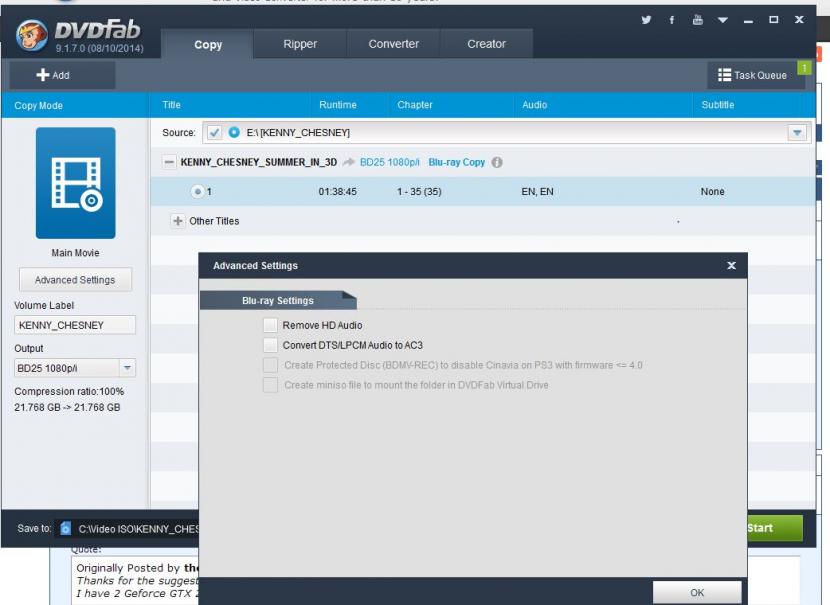Image resolution: width=830 pixels, height=605 pixels.
Task: Select radio button for title 1
Action: 197,192
